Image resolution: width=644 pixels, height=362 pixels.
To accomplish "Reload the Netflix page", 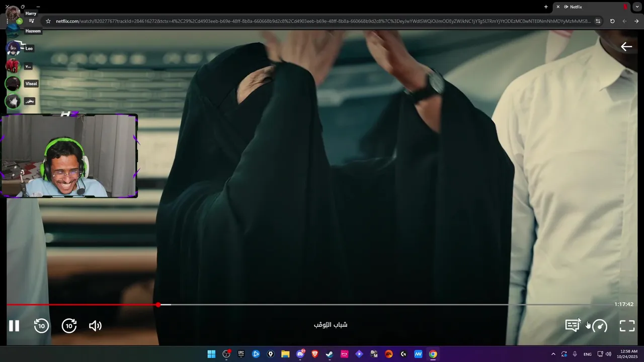I will 612,21.
